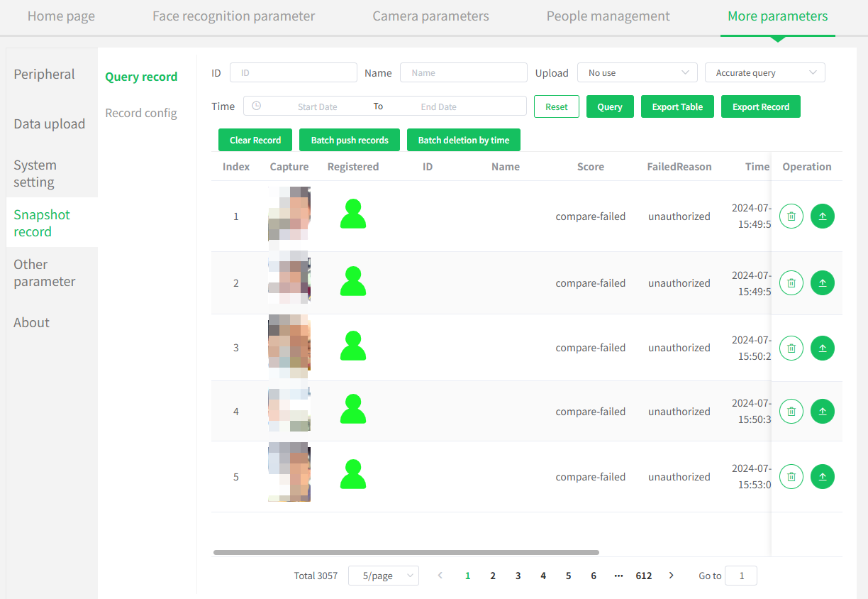
Task: Upload snapshot record in row 2
Action: point(823,283)
